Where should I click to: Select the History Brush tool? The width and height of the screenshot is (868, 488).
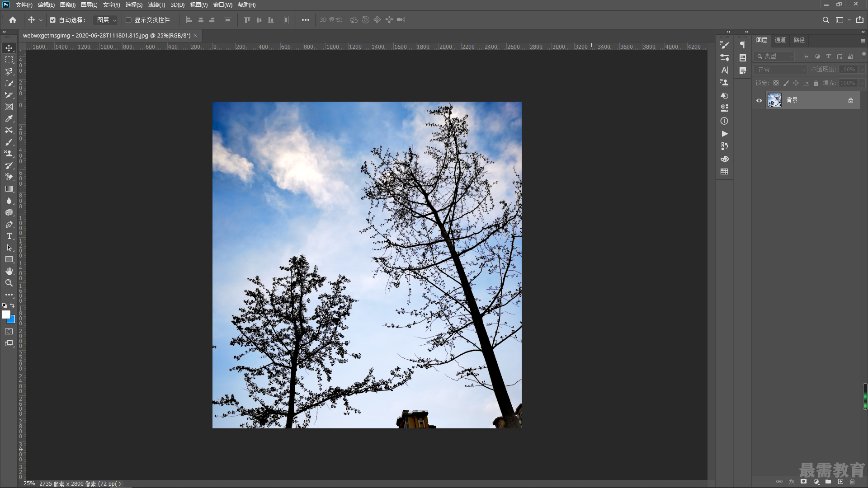point(9,165)
